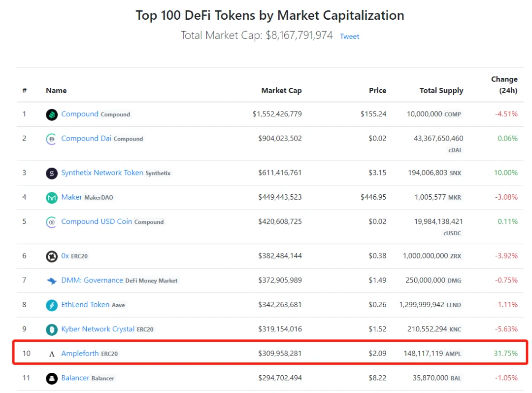Click the Synthetix Network Token logo
The image size is (532, 393).
pyautogui.click(x=52, y=173)
